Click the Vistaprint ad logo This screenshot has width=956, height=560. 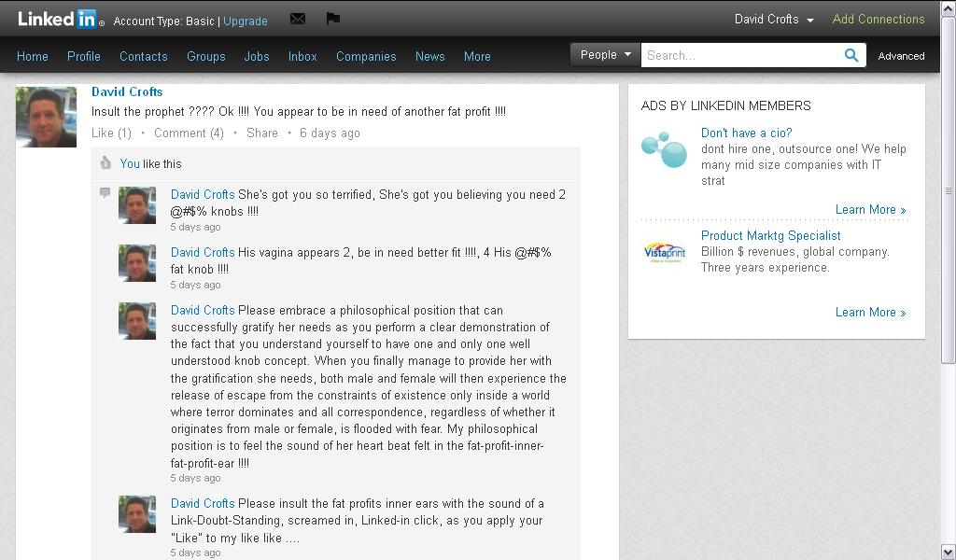(x=665, y=252)
